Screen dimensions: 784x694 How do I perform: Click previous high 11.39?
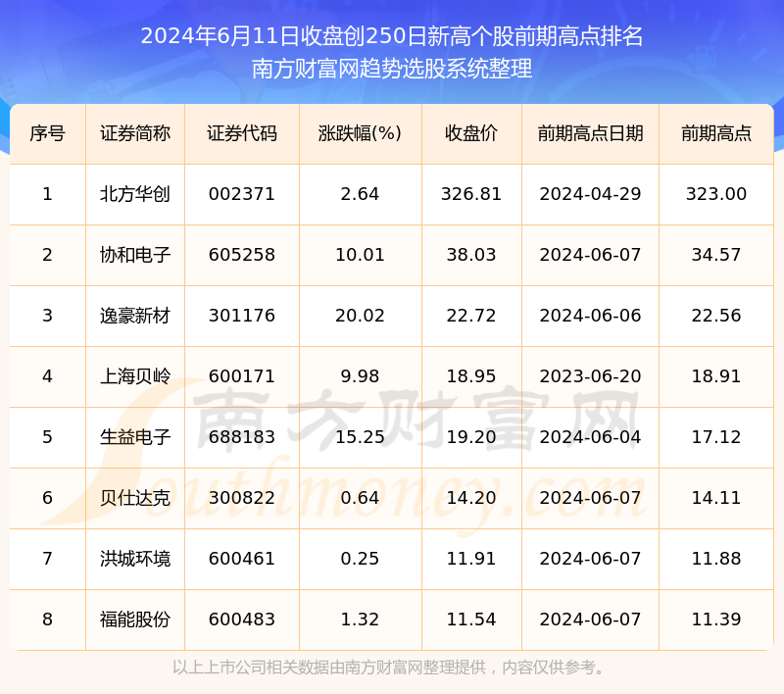coord(716,620)
